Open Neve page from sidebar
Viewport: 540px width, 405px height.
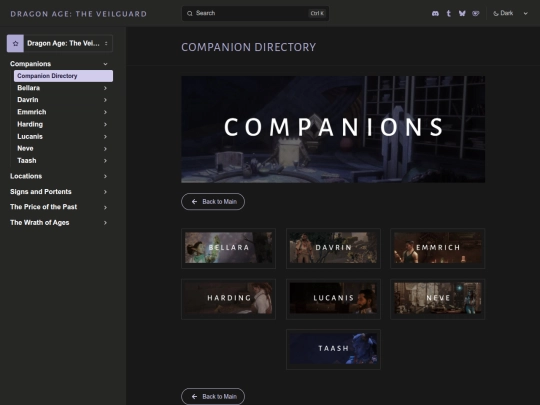click(25, 149)
